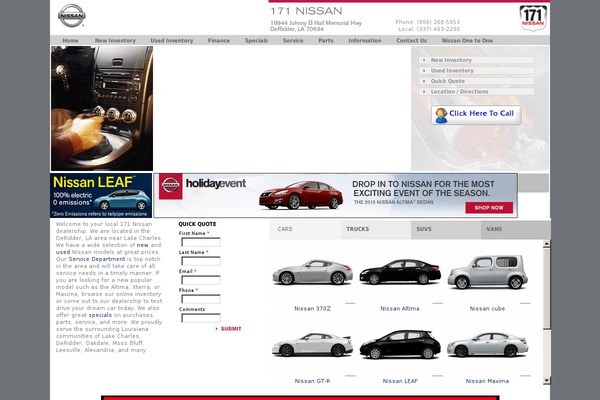This screenshot has width=600, height=400.
Task: Submit the Quick Quote form
Action: point(231,329)
